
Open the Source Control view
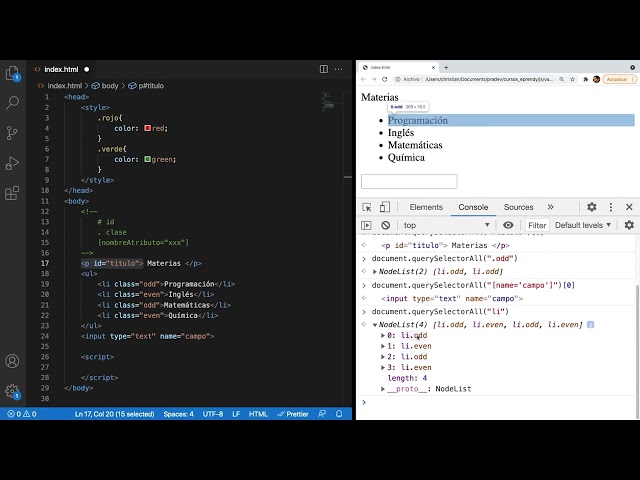[x=13, y=133]
